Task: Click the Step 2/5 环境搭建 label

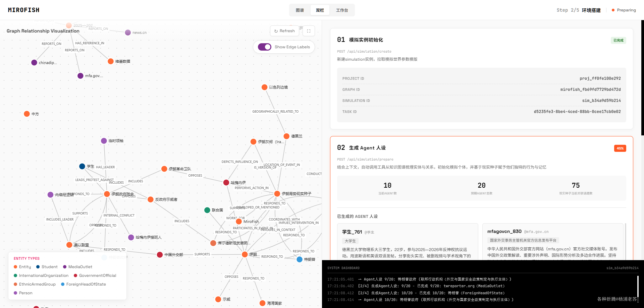Action: coord(578,10)
